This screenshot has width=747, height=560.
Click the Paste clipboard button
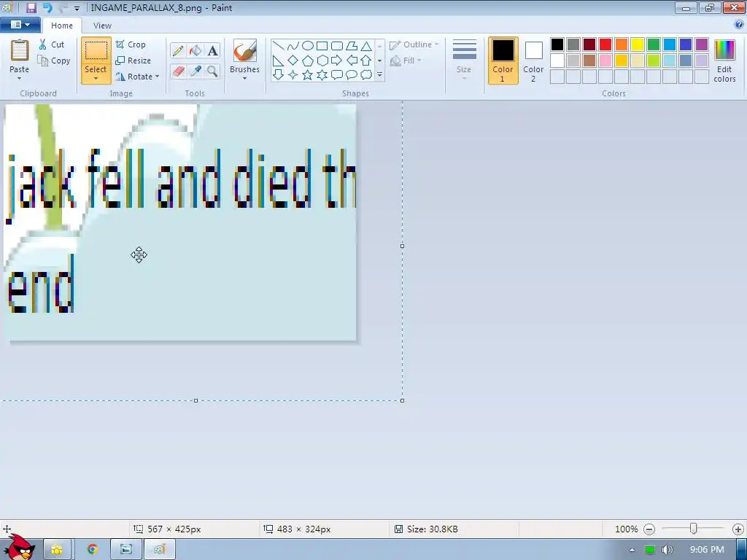click(20, 56)
